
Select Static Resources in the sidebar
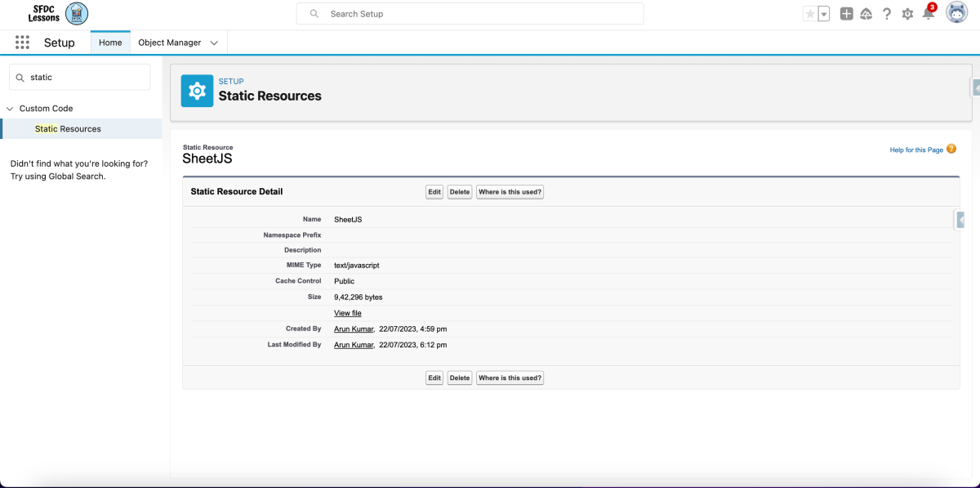click(x=82, y=129)
